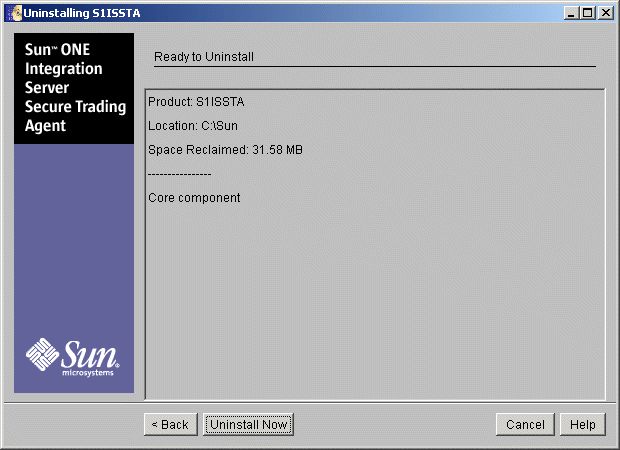Click the 'Ready to Uninstall' heading
The width and height of the screenshot is (620, 450).
[204, 57]
